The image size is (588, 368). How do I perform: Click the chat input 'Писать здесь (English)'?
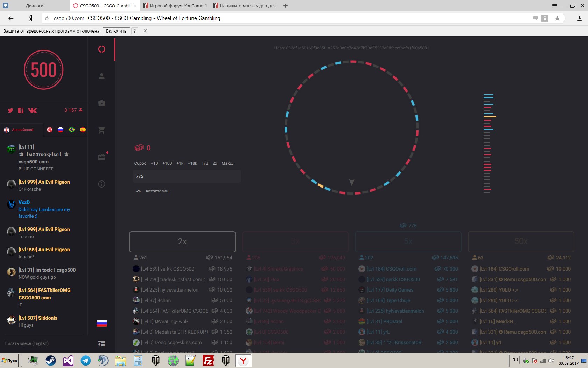(44, 343)
